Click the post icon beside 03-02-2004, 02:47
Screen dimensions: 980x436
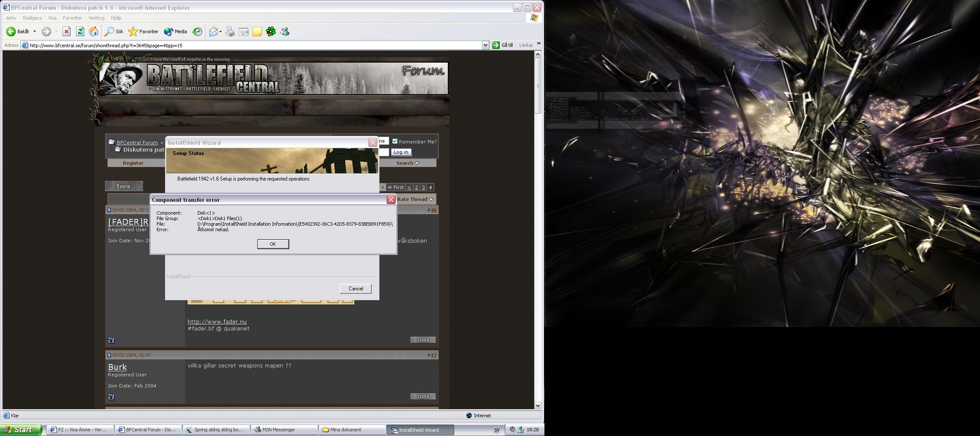109,355
